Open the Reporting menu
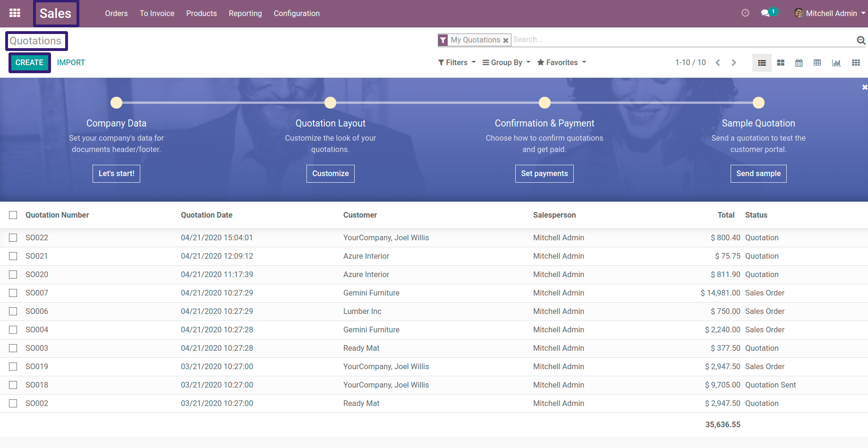The image size is (868, 448). 245,13
